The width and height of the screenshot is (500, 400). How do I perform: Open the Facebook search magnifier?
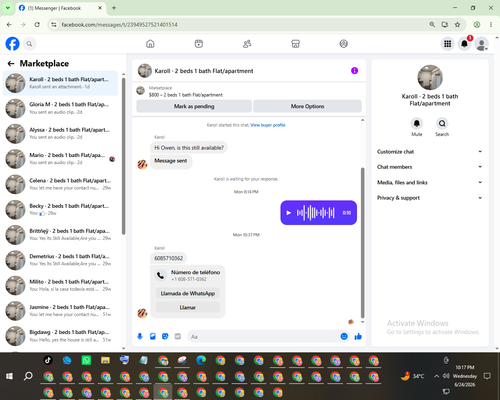(x=29, y=44)
